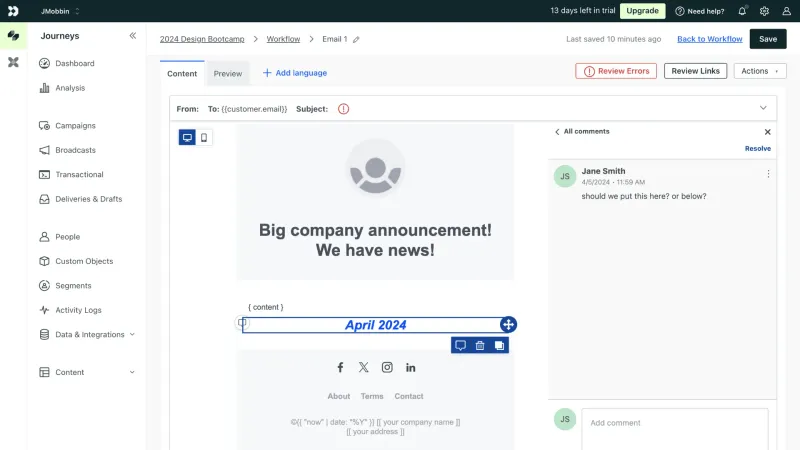Open the notifications bell
The height and width of the screenshot is (450, 800).
(742, 11)
